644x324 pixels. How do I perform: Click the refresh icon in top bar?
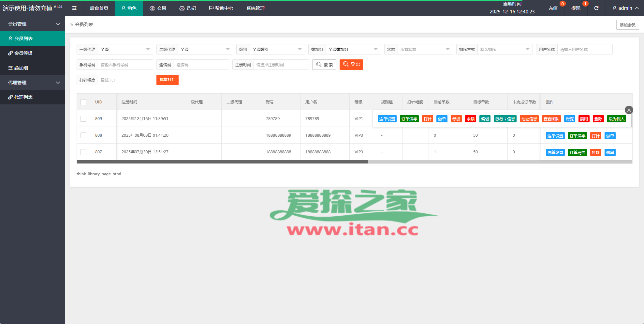(x=596, y=8)
